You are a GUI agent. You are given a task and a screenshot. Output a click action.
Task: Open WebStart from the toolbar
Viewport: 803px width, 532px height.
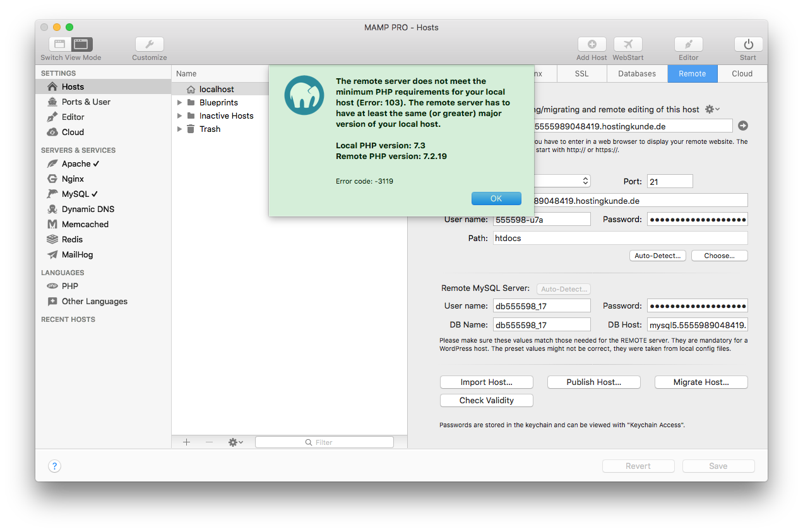[628, 44]
